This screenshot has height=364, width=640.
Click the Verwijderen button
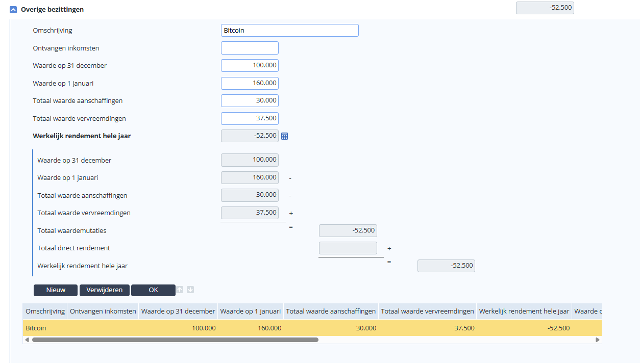point(104,290)
